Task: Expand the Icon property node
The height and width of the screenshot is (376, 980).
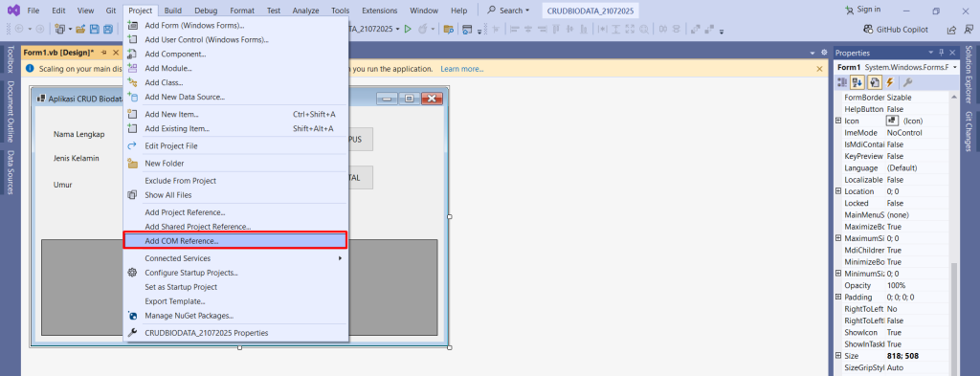Action: [838, 122]
